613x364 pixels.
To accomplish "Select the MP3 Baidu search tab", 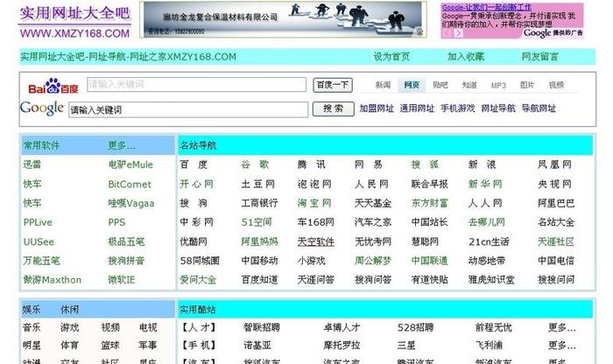I will pyautogui.click(x=498, y=86).
